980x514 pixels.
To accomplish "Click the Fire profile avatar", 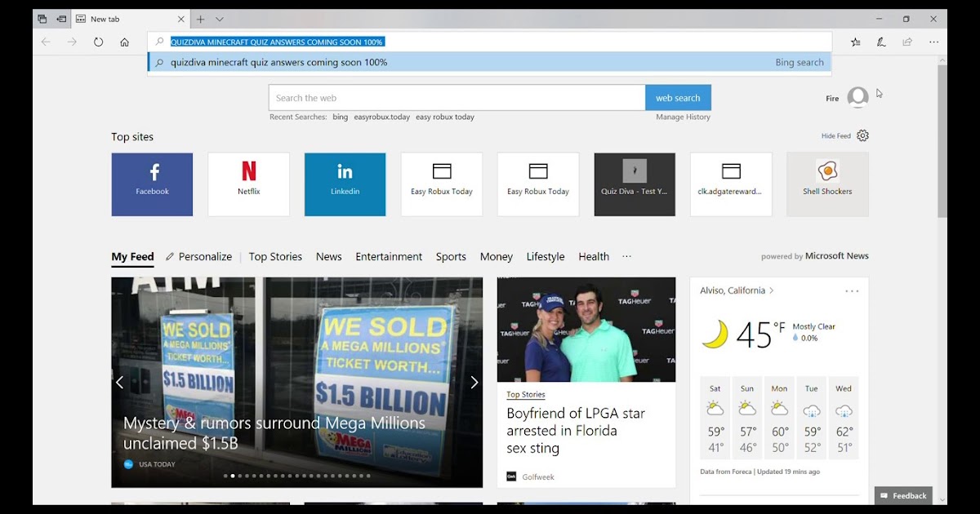I will (857, 98).
